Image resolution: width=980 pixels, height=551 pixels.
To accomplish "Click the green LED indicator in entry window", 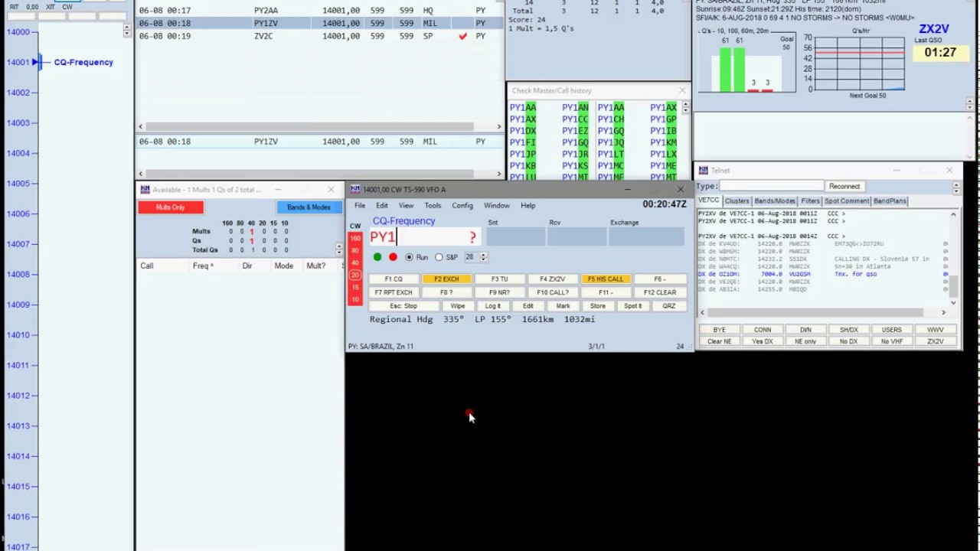I will tap(377, 257).
